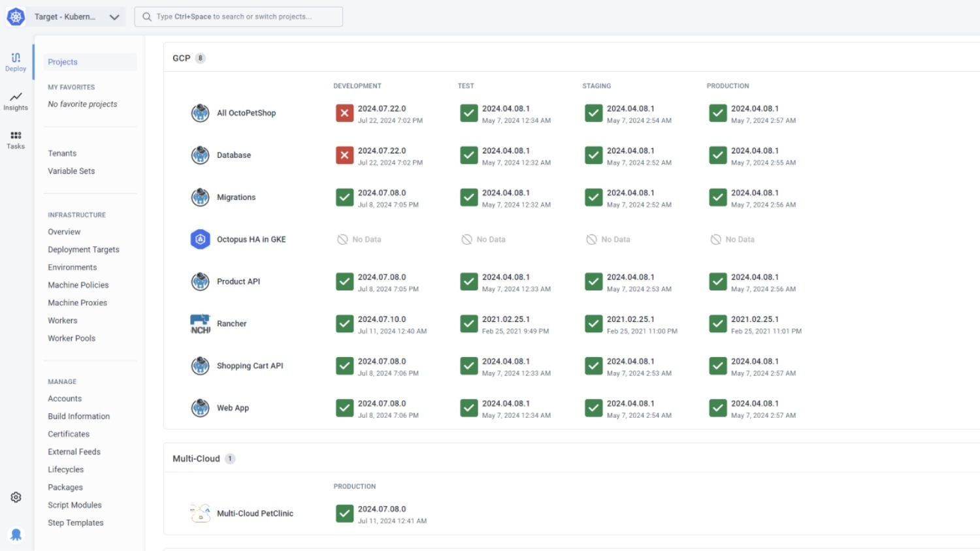Open Script Modules page
This screenshot has height=551, width=980.
coord(75,505)
